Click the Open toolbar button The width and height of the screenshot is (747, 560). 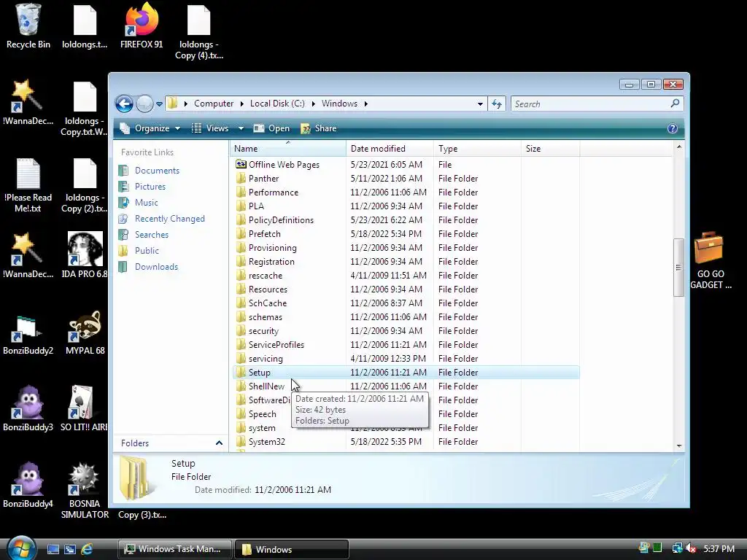point(271,128)
